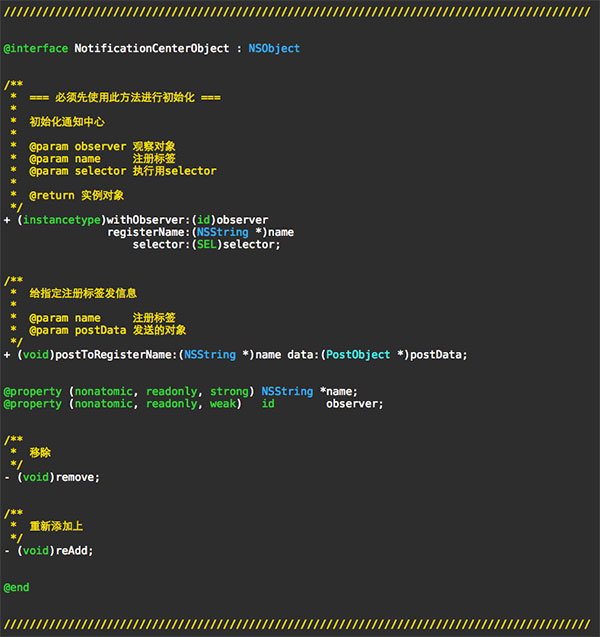
Task: Click the weak property attribute
Action: tap(226, 403)
